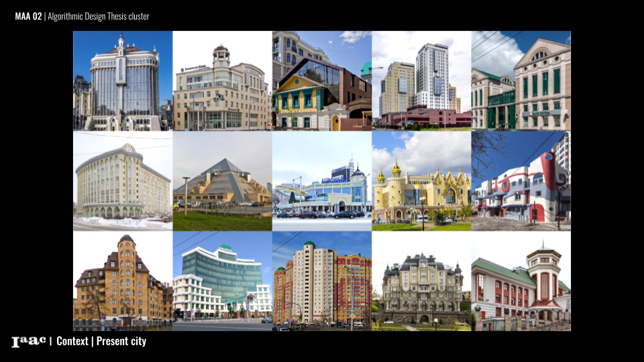Select the round glass tower with spire photo

(x=123, y=81)
